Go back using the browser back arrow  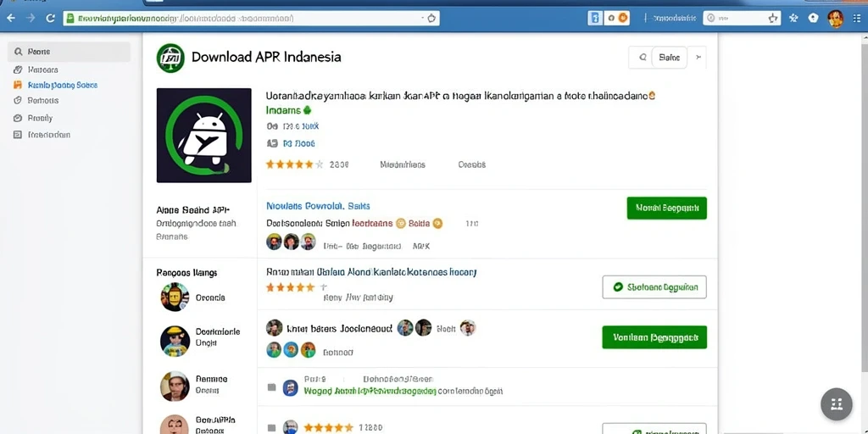pyautogui.click(x=10, y=19)
